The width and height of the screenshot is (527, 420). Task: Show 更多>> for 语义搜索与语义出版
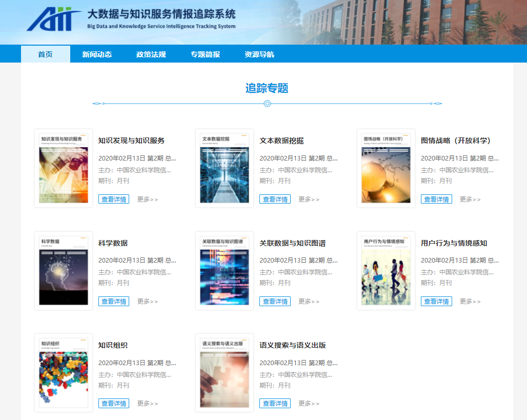309,404
